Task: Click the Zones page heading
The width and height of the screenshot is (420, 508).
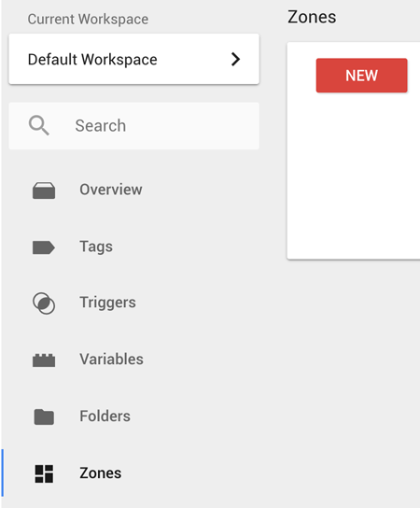Action: tap(312, 17)
